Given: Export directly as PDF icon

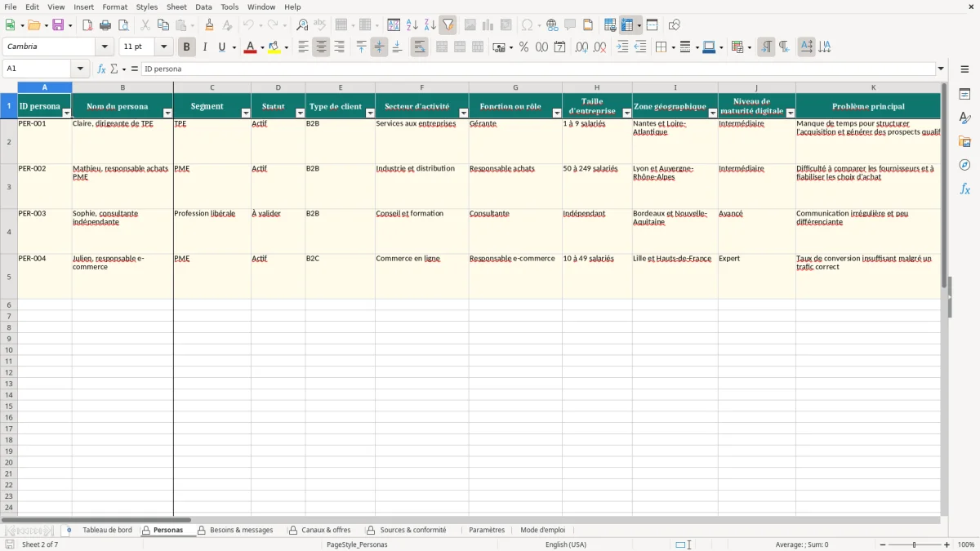Looking at the screenshot, I should point(87,25).
